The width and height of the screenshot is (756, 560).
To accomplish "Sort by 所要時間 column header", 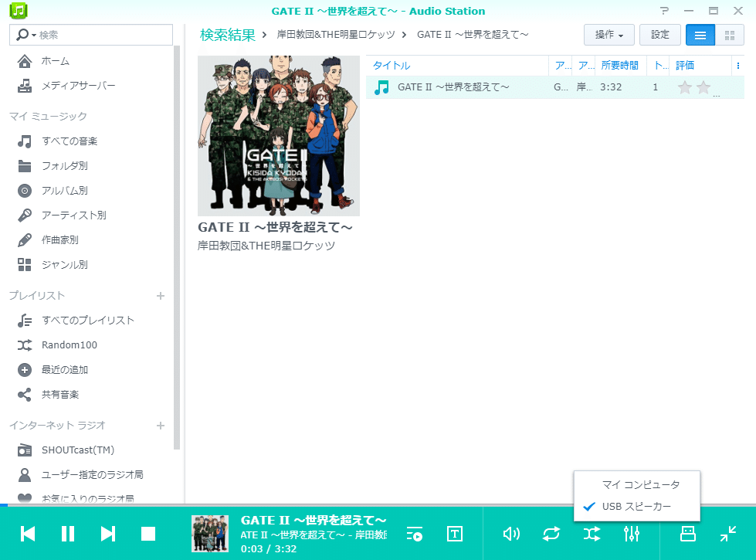I will tap(621, 66).
